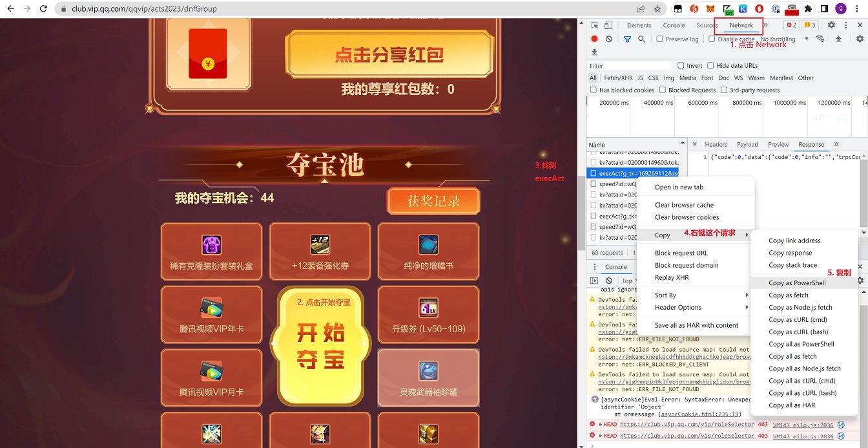The height and width of the screenshot is (448, 868).
Task: Click the export HAR download arrow icon
Action: click(x=594, y=52)
